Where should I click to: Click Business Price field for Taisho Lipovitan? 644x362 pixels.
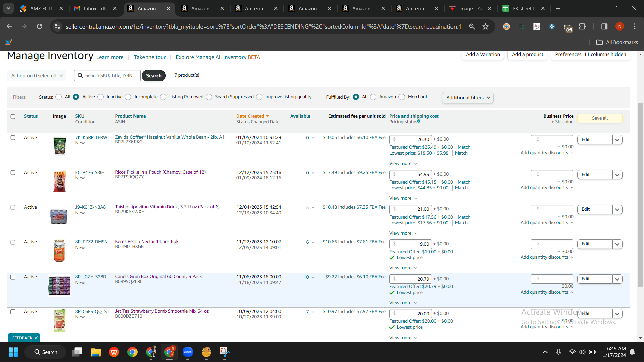pyautogui.click(x=552, y=209)
